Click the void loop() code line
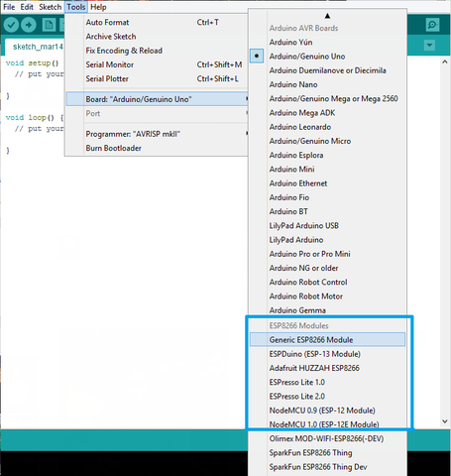451x476 pixels. pyautogui.click(x=35, y=118)
